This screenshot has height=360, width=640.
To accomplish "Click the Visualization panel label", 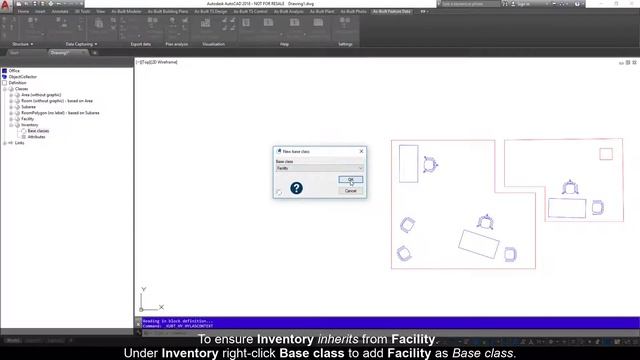I will tap(213, 44).
